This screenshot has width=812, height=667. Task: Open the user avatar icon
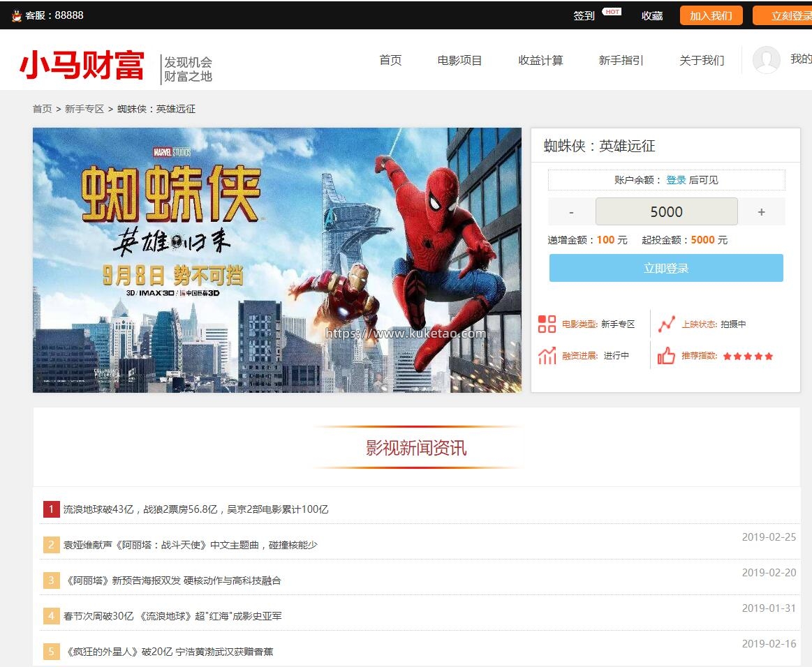pos(767,59)
